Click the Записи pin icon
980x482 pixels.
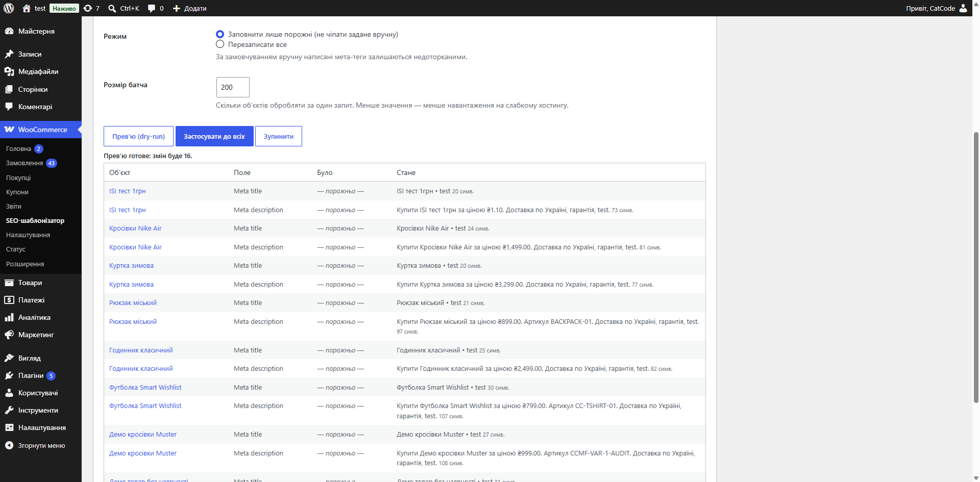pyautogui.click(x=9, y=54)
